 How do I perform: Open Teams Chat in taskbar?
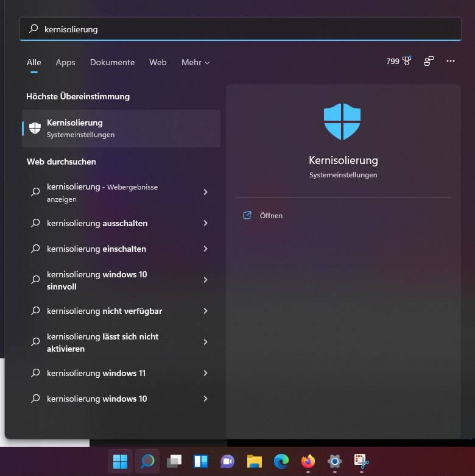(228, 461)
